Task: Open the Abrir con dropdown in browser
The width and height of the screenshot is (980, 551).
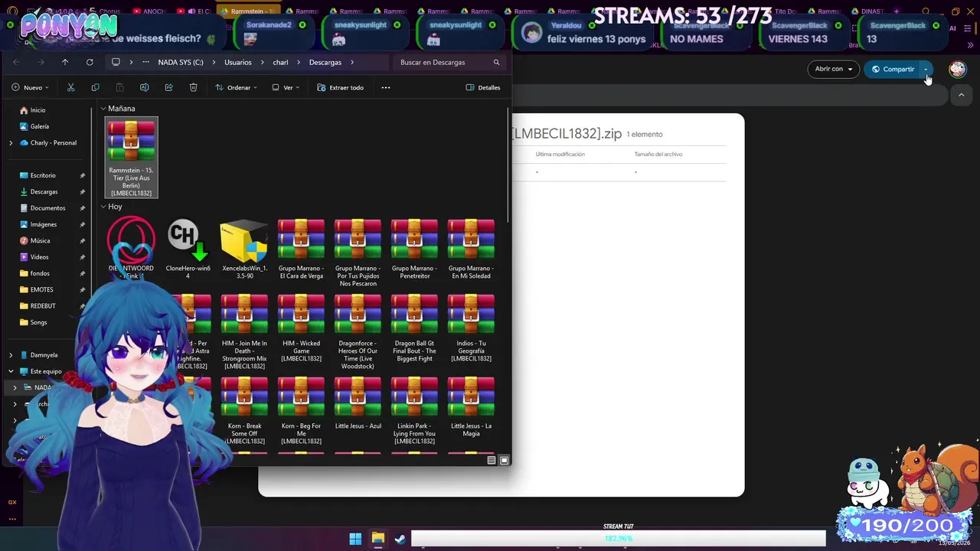Action: tap(834, 69)
